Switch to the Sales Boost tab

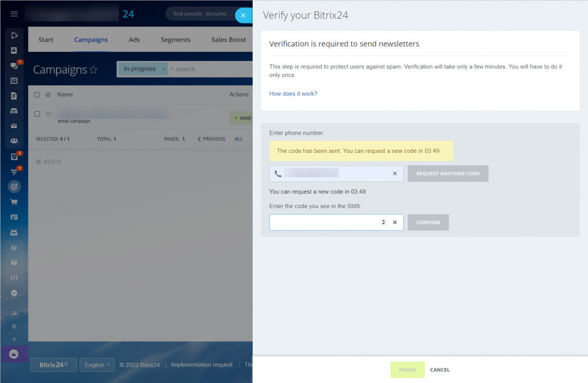tap(229, 39)
